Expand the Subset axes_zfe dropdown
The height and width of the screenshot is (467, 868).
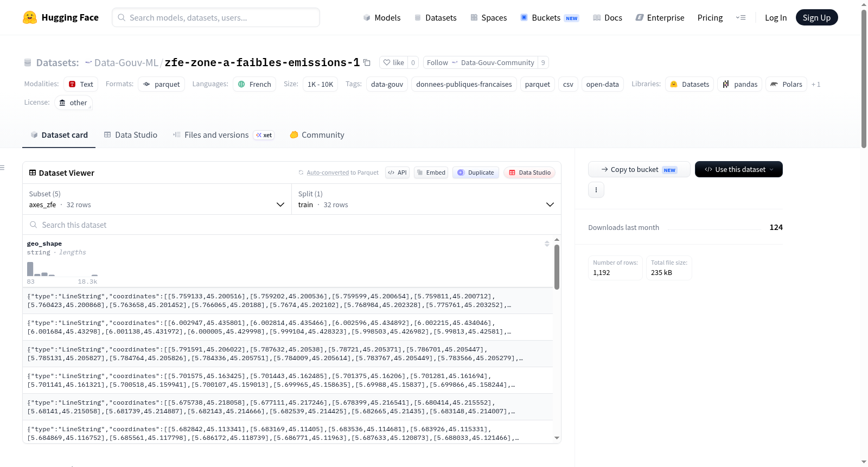pyautogui.click(x=157, y=199)
